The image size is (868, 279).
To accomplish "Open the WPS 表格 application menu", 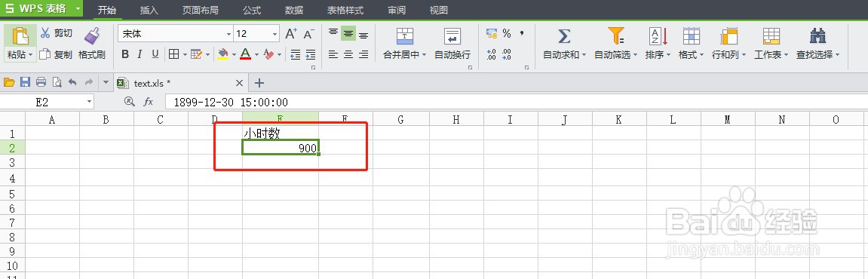I will 41,9.
